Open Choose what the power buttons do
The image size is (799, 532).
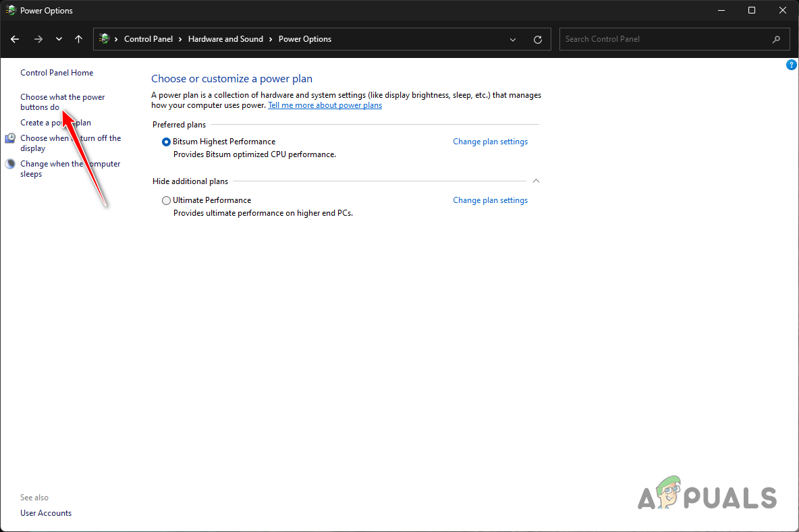(62, 102)
